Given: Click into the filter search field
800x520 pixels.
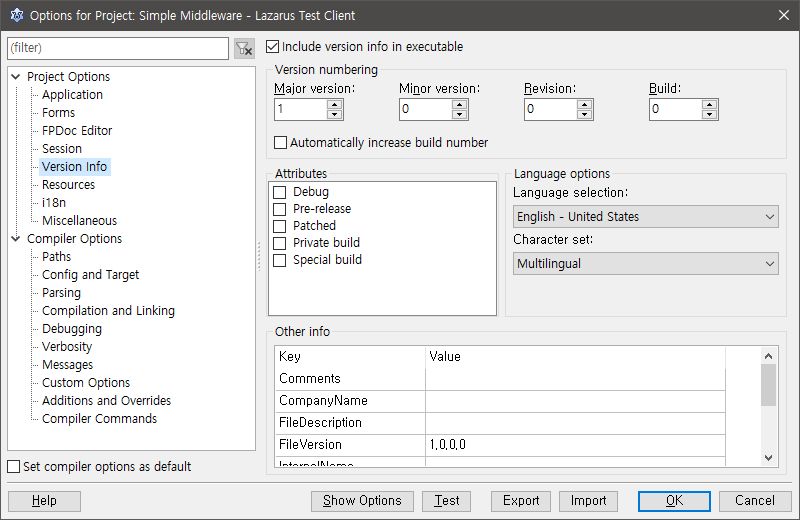Looking at the screenshot, I should (x=118, y=48).
